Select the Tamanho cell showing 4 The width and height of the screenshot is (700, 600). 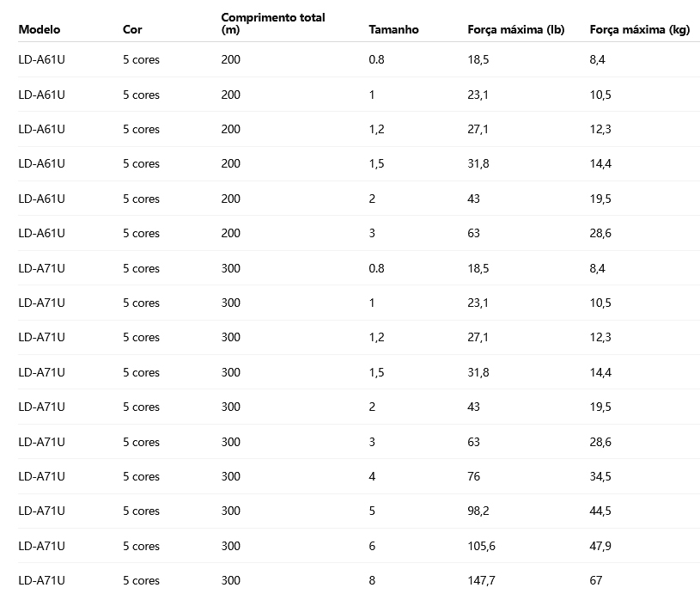click(x=372, y=476)
